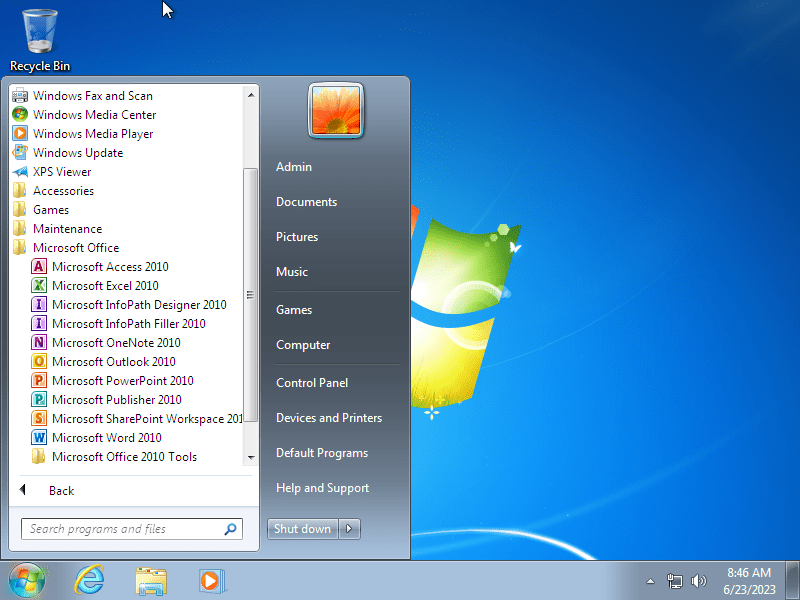
Task: Launch Microsoft Outlook 2010 icon
Action: (39, 361)
